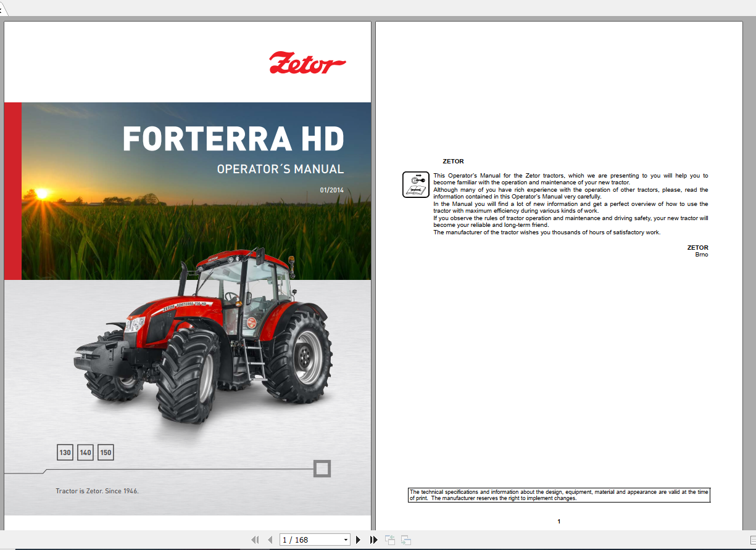Viewport: 756px width, 550px height.
Task: Click the red tractor image on the cover
Action: 204,336
